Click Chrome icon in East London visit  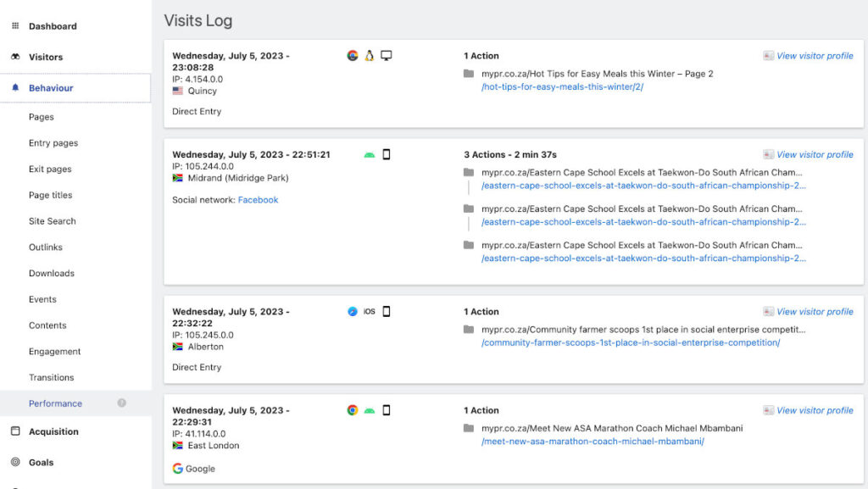click(x=353, y=410)
